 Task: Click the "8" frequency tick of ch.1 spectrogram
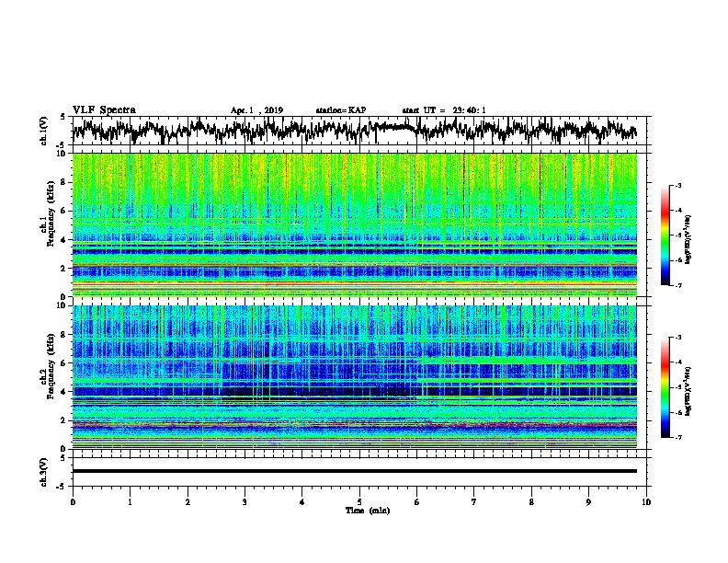pos(63,182)
